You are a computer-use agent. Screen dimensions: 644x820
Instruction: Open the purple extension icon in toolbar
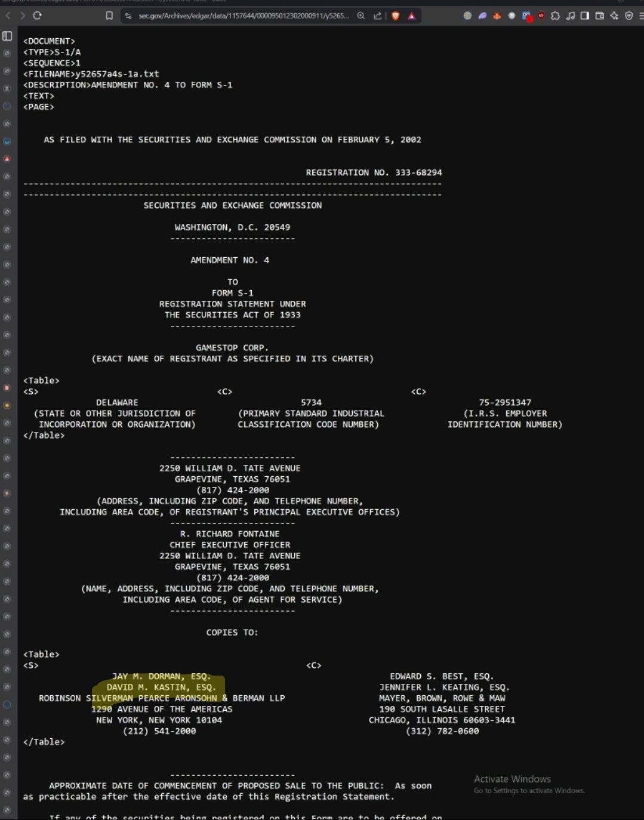(x=482, y=16)
